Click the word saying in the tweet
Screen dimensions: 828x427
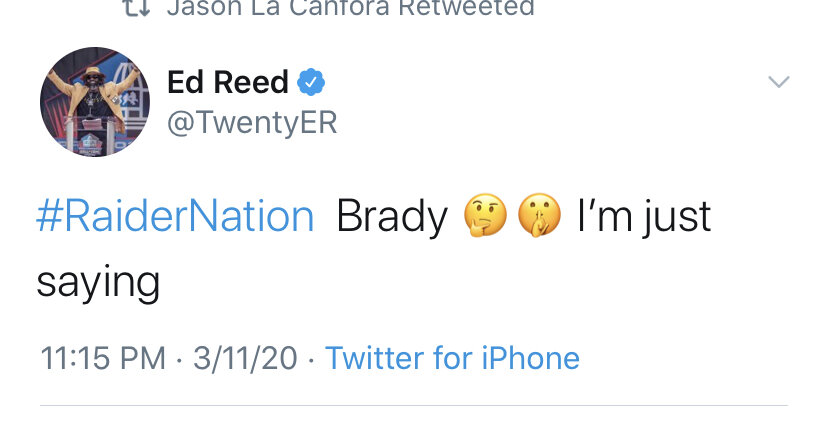tap(98, 283)
